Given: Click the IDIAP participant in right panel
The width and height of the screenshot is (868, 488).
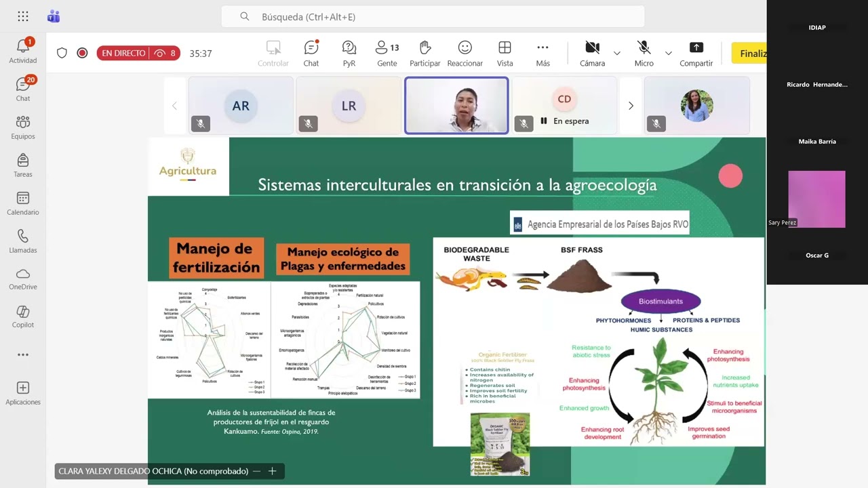Looking at the screenshot, I should (817, 28).
